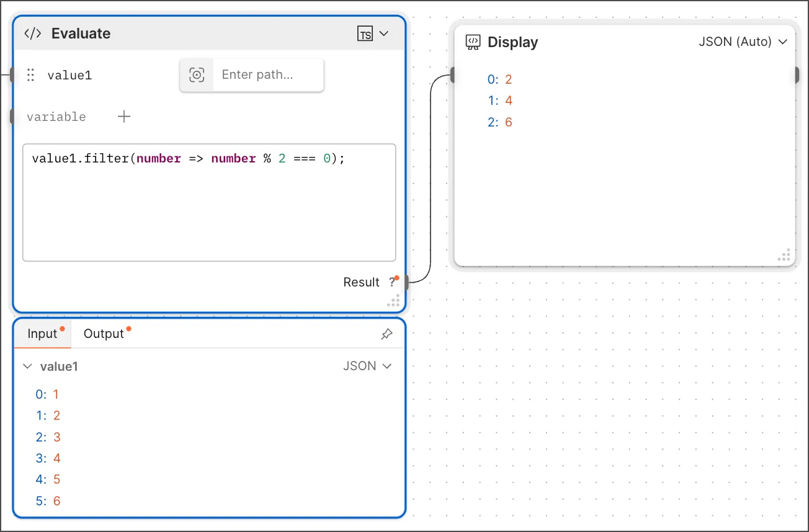Viewport: 809px width, 532px height.
Task: Click the Evaluate block code icon
Action: [32, 33]
